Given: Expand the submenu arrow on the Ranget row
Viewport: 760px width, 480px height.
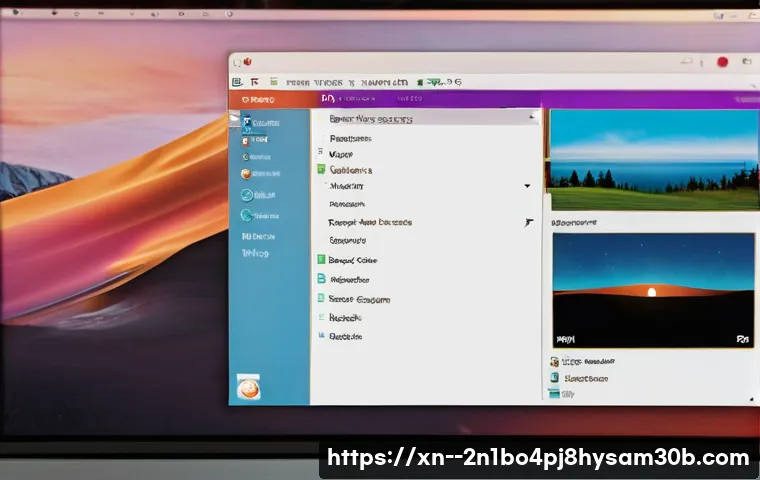Looking at the screenshot, I should (x=529, y=222).
